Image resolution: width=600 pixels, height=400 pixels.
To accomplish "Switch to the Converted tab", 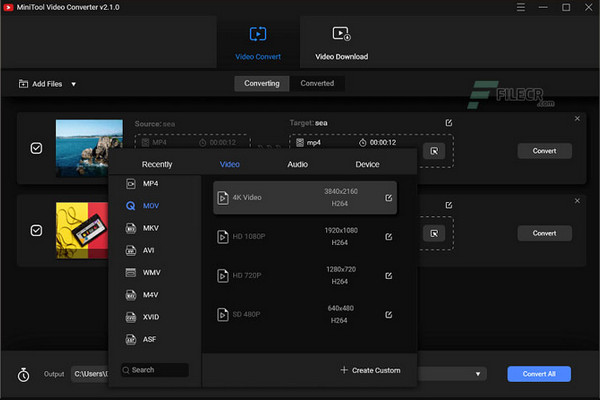I will pyautogui.click(x=317, y=83).
